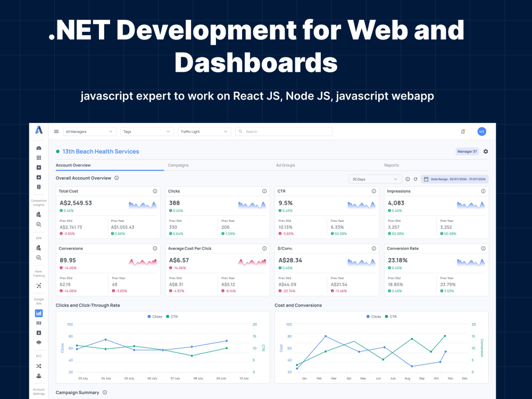Expand the All Managers dropdown
This screenshot has height=399, width=532.
tap(89, 131)
